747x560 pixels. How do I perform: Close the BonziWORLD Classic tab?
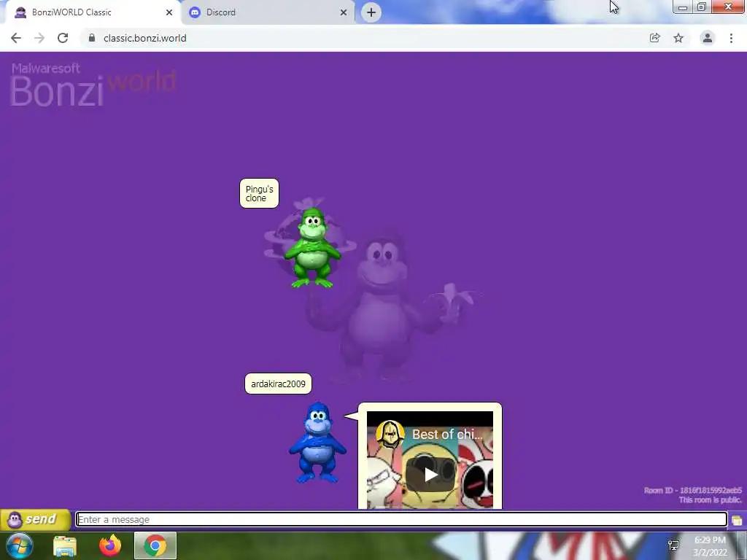pos(169,12)
